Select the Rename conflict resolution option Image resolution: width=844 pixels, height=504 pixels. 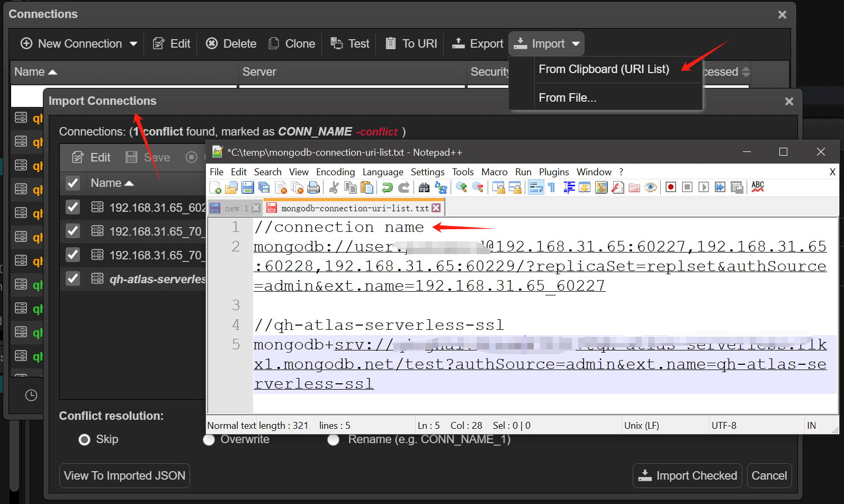(333, 439)
